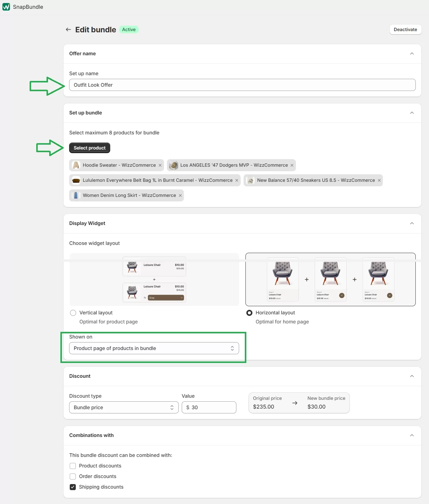The width and height of the screenshot is (429, 504).
Task: Click the Active status badge
Action: coord(129,30)
